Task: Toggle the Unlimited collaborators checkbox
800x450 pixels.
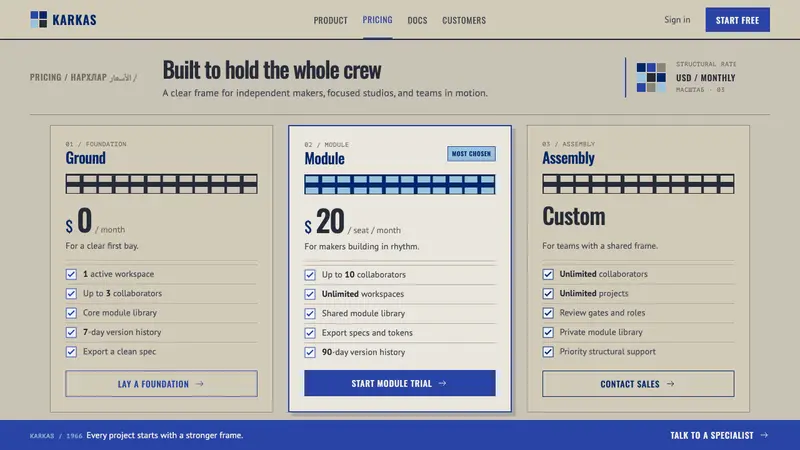Action: tap(548, 274)
